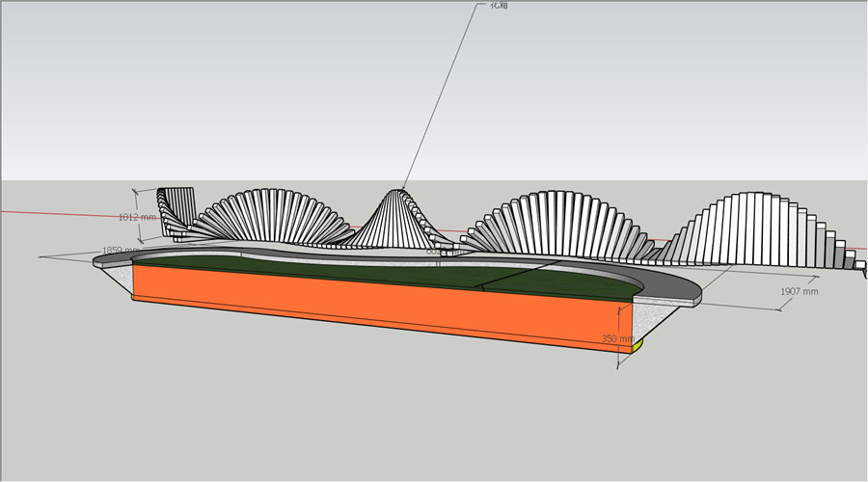This screenshot has width=868, height=482.
Task: Click the diagonal leader arrow line
Action: click(439, 96)
